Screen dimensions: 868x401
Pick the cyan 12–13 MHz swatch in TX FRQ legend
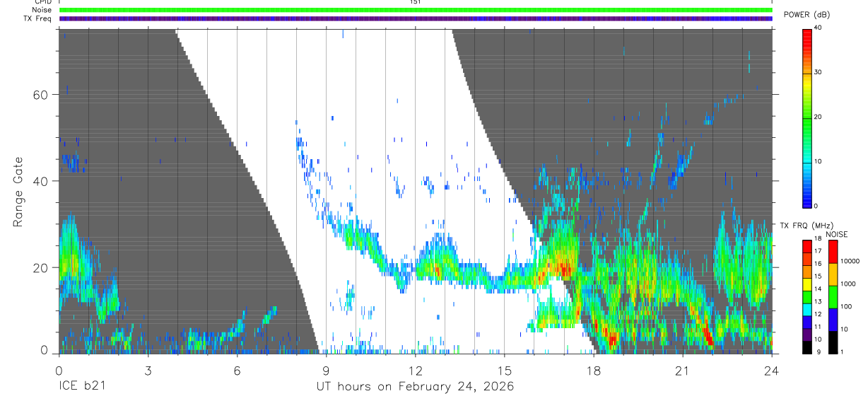click(x=807, y=310)
